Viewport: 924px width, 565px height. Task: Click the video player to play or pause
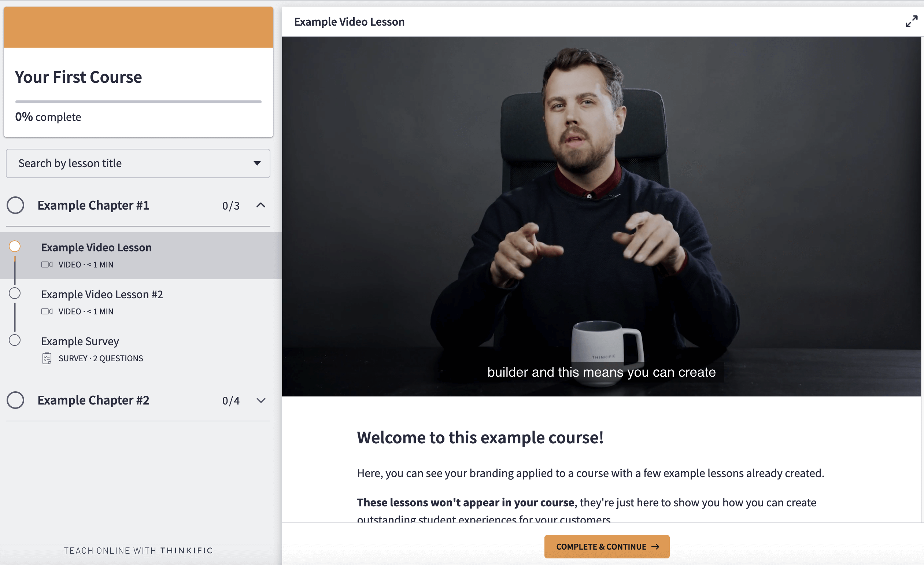coord(601,216)
